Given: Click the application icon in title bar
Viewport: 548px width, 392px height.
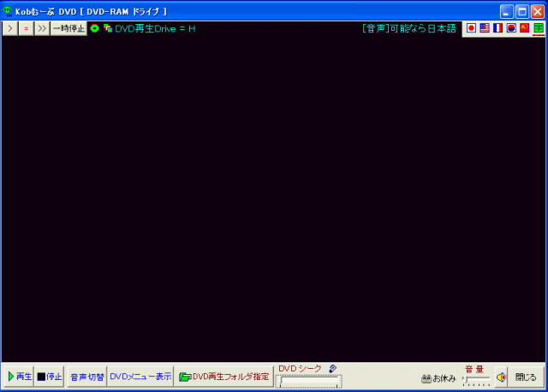Looking at the screenshot, I should click(8, 11).
